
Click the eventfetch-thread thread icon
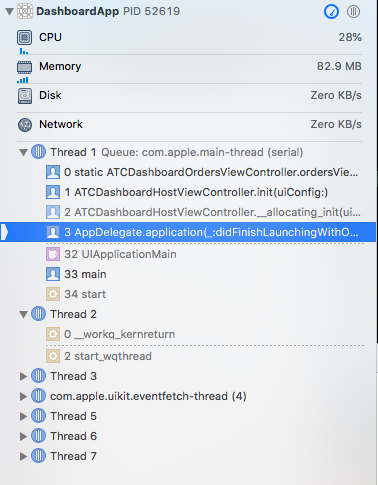(x=38, y=396)
